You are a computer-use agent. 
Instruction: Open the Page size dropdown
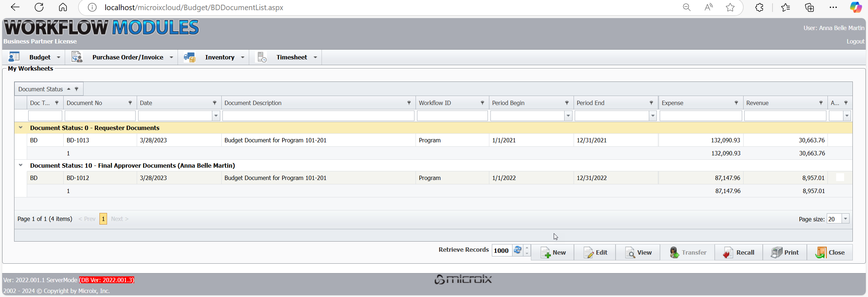tap(846, 219)
